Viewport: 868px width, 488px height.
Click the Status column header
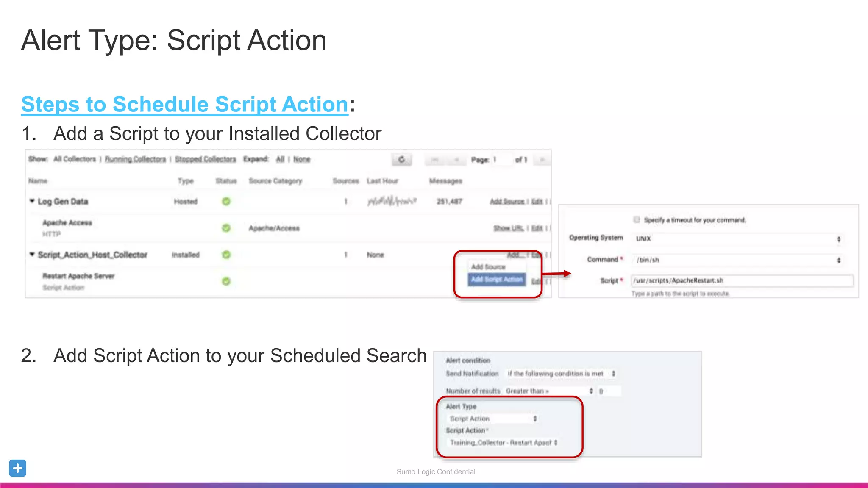[226, 181]
